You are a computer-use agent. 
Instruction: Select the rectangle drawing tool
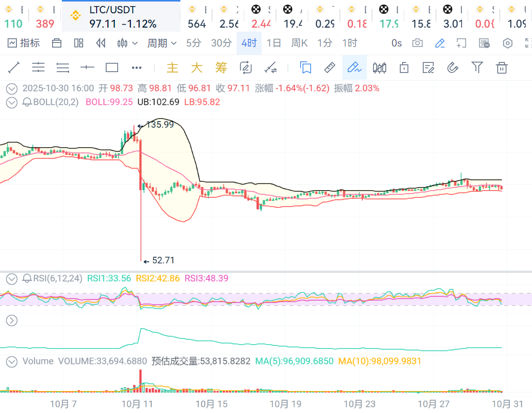tap(112, 67)
